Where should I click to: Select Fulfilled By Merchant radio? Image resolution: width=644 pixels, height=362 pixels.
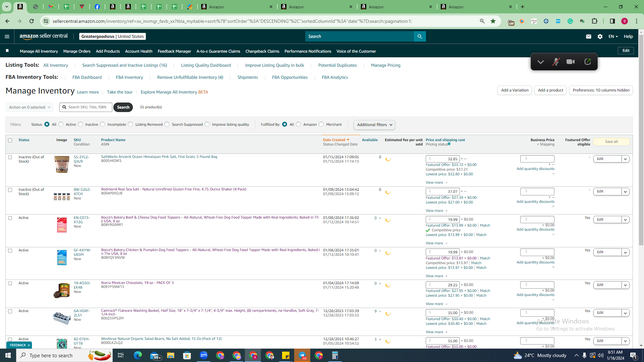pyautogui.click(x=321, y=124)
